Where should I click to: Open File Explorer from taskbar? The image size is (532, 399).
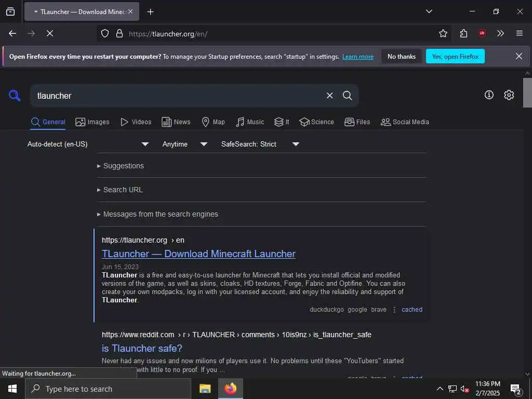pos(205,389)
